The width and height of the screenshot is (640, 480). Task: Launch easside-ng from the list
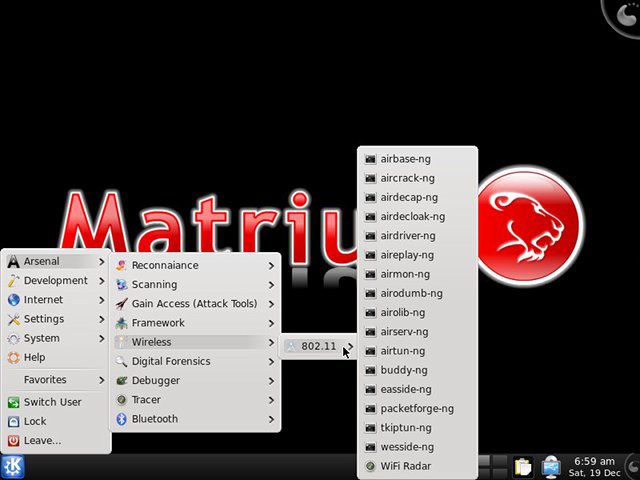click(417, 389)
